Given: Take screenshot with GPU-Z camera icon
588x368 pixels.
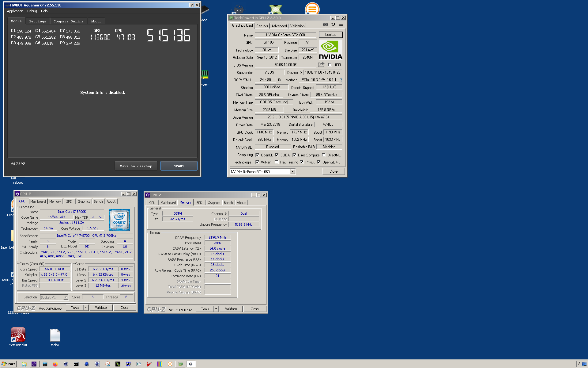Looking at the screenshot, I should click(x=326, y=25).
